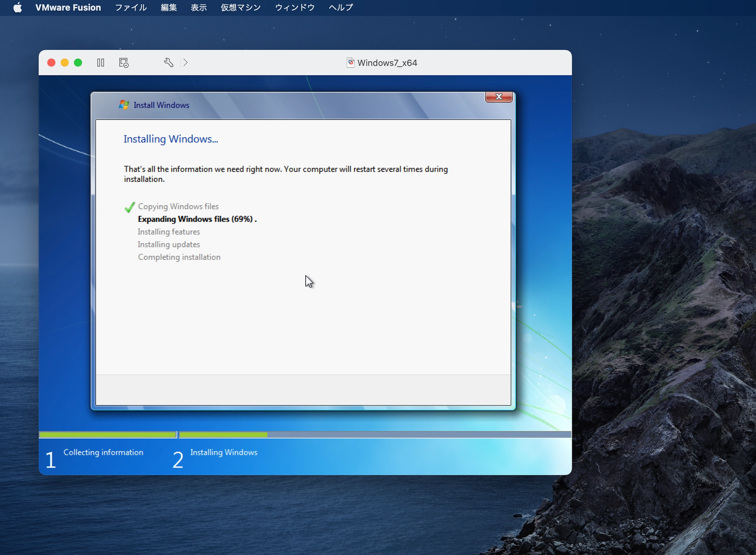
Task: Close the Install Windows dialog with the X button
Action: pos(499,97)
